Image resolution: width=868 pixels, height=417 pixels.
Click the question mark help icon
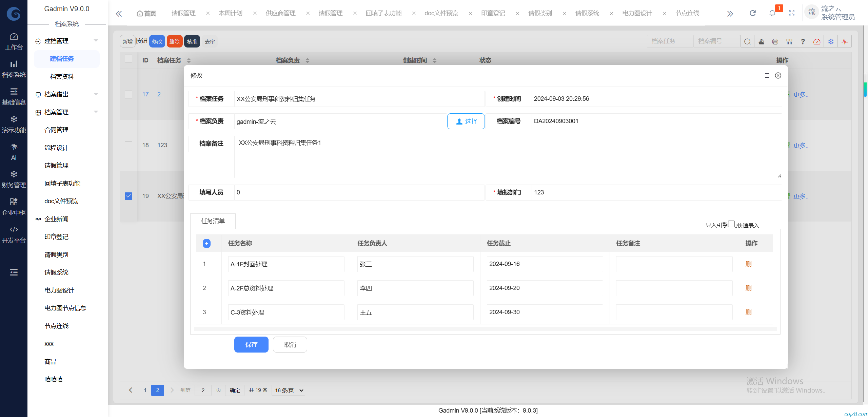(803, 41)
